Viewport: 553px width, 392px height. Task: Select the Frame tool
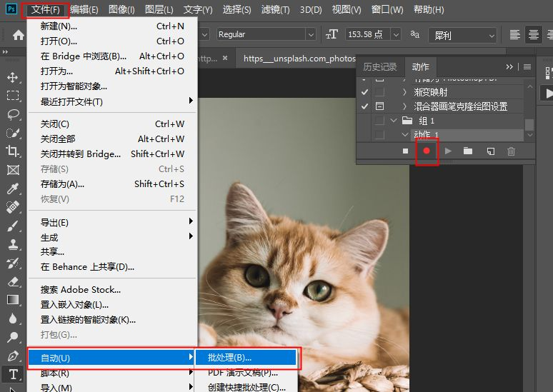(13, 170)
